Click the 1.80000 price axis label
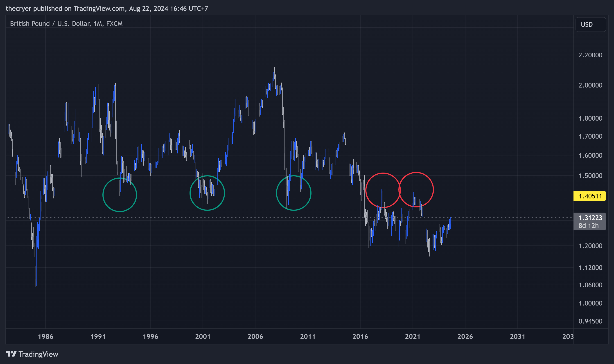 (590, 118)
